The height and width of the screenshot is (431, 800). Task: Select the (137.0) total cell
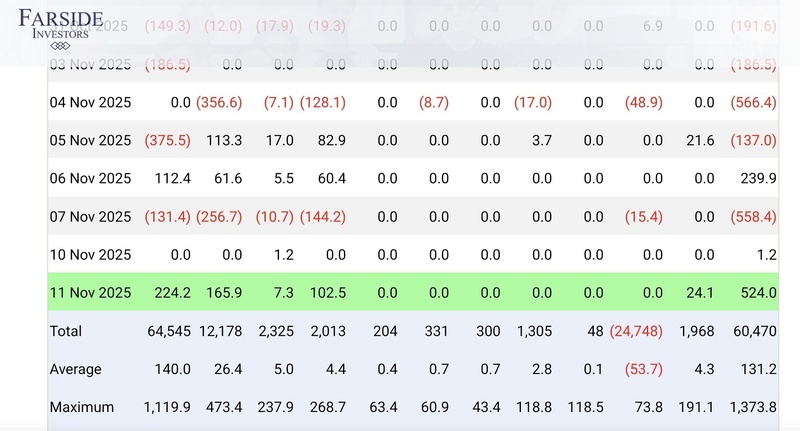coord(753,140)
